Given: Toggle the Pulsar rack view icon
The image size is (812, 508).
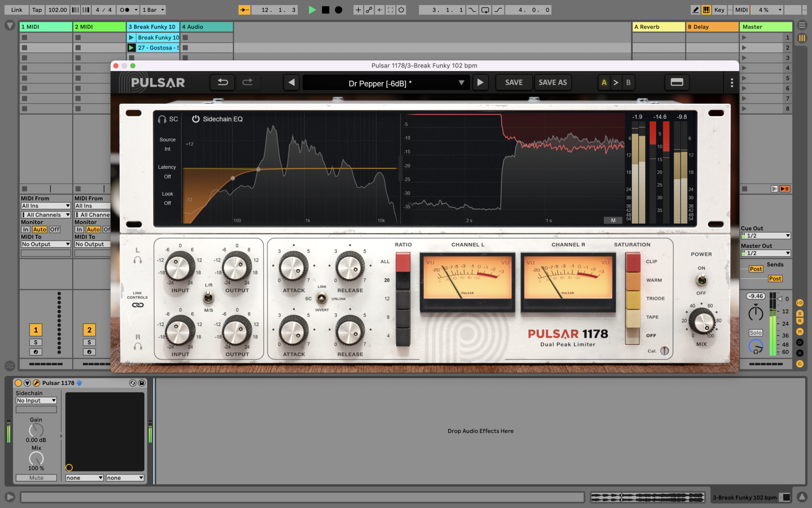Looking at the screenshot, I should point(676,83).
